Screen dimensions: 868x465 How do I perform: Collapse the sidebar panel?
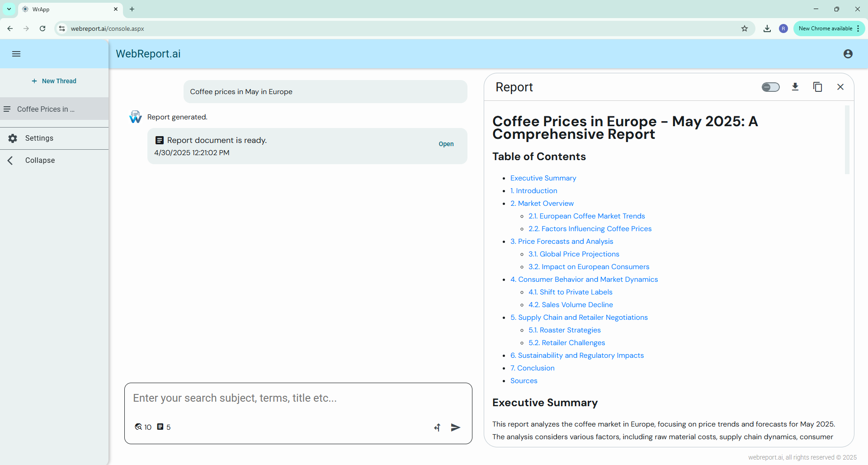54,161
